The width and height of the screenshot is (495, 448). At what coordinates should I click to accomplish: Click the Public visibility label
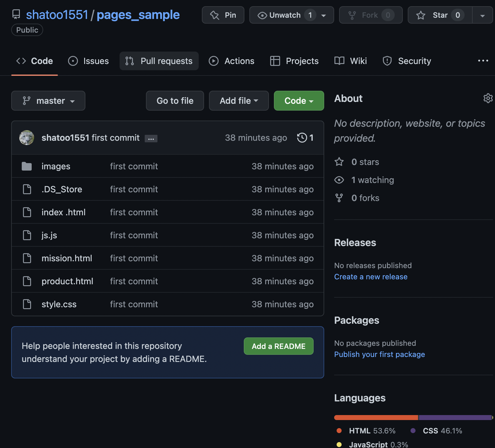click(x=27, y=30)
